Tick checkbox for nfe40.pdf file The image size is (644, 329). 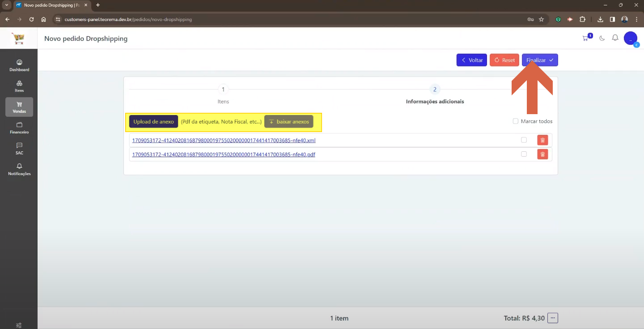click(x=524, y=154)
